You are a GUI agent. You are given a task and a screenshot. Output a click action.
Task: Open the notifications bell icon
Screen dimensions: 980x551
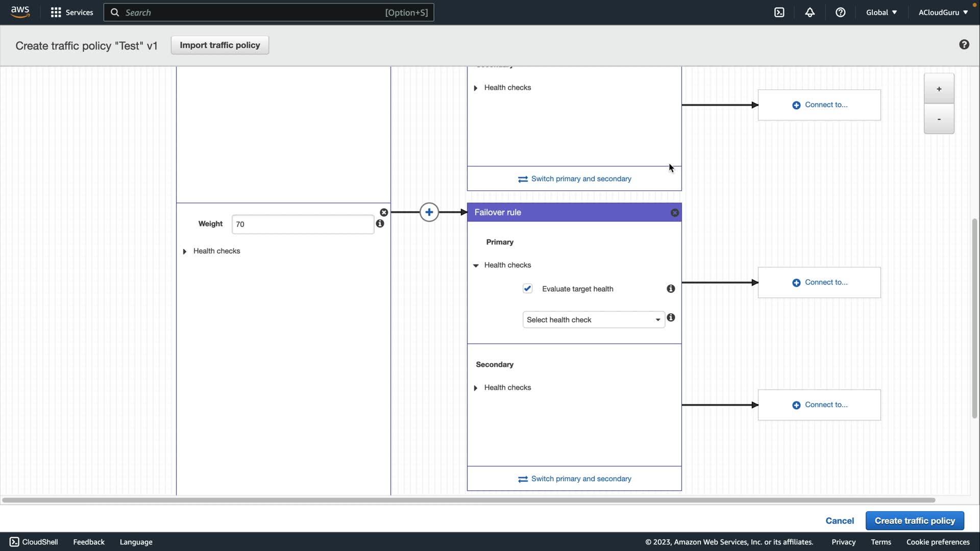tap(810, 12)
